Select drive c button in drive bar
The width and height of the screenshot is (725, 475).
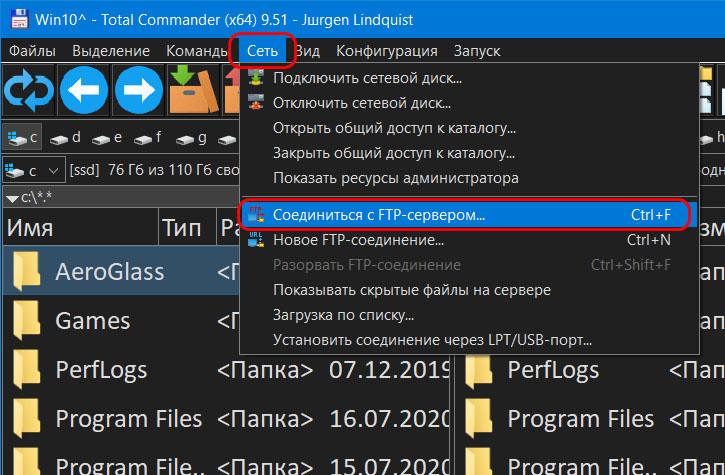click(x=22, y=137)
